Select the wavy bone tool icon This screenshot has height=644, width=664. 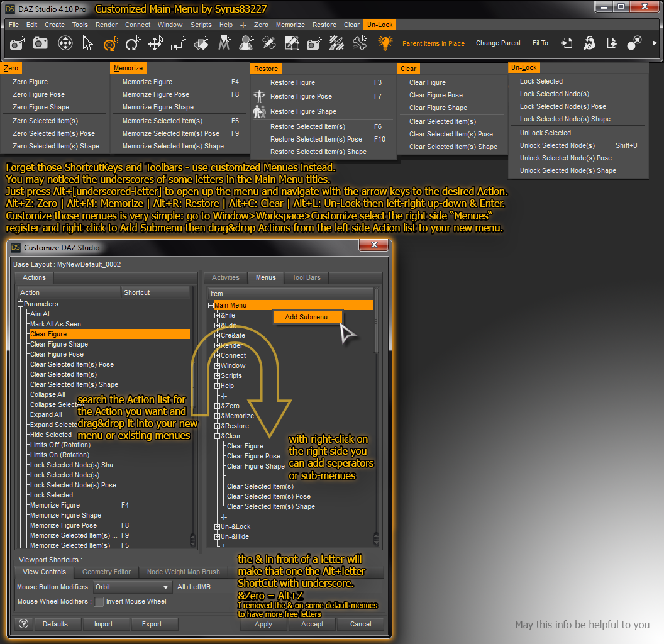pyautogui.click(x=360, y=43)
